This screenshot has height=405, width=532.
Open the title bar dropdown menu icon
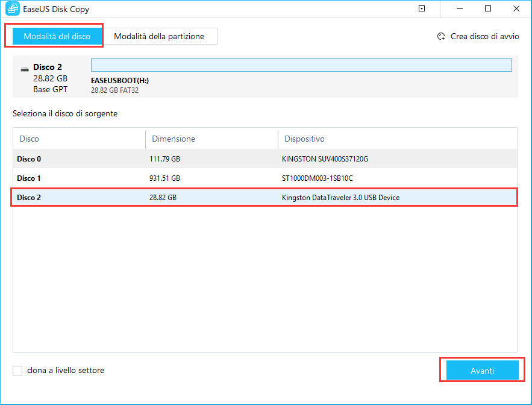[422, 9]
